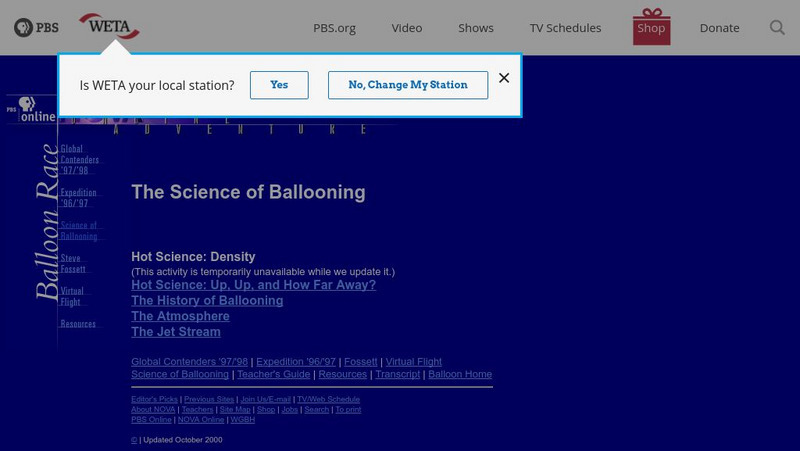Open About NOVA link
Screen dimensions: 800x451
(x=153, y=409)
